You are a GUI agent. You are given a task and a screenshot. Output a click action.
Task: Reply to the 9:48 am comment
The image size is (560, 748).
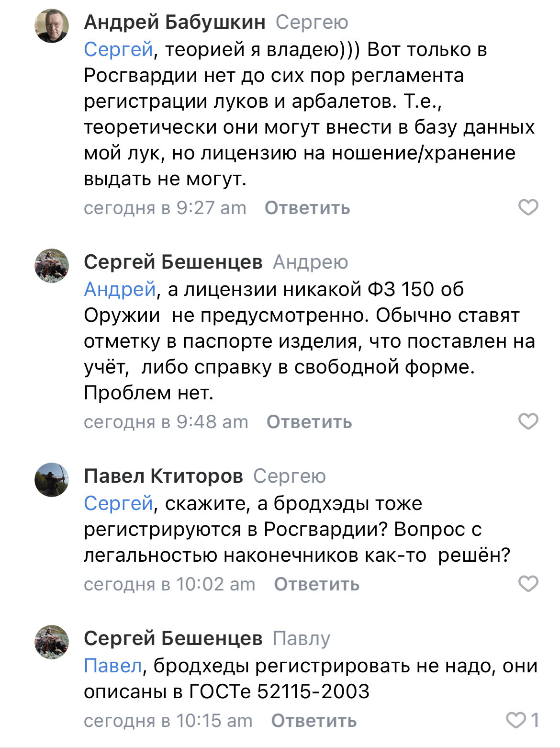tap(309, 422)
